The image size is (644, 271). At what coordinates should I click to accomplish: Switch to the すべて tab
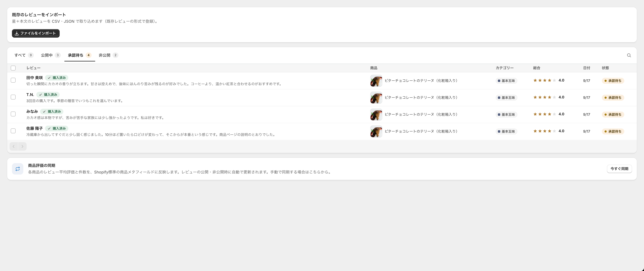click(x=24, y=55)
